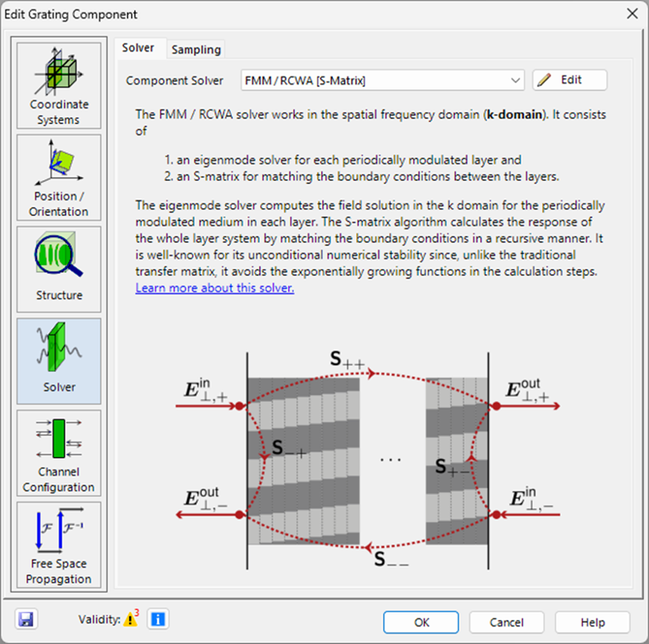Click the bold k-domain text
This screenshot has height=644, width=649.
coord(515,115)
